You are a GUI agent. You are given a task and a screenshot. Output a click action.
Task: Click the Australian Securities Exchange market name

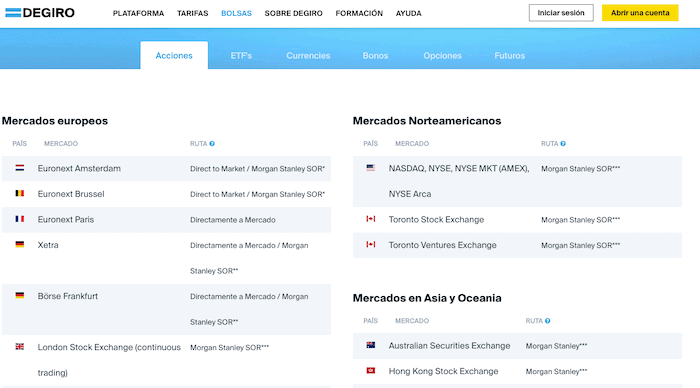(449, 346)
